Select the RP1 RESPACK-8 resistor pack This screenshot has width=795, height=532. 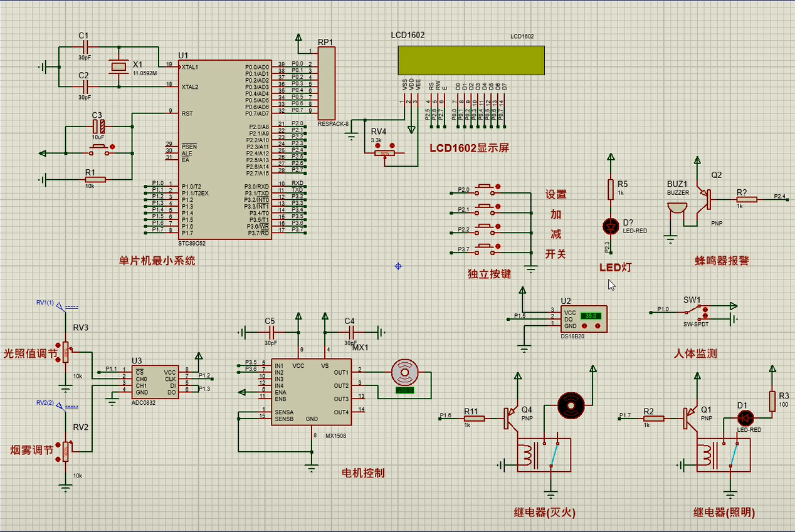click(326, 84)
